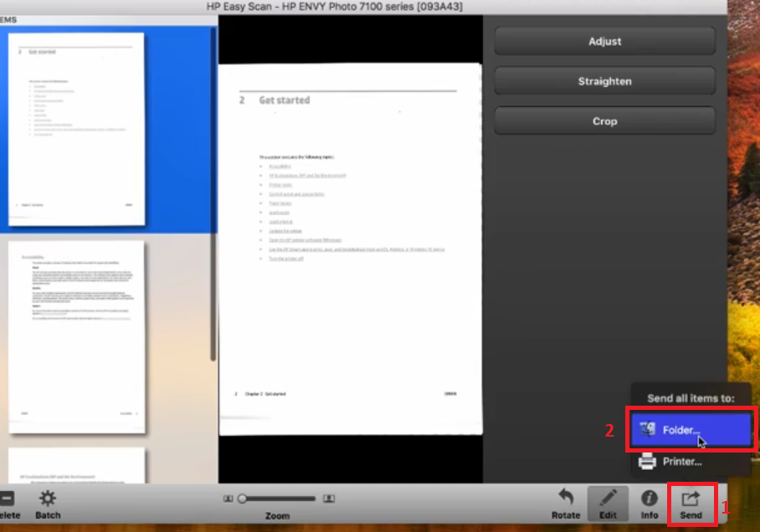The height and width of the screenshot is (532, 760).
Task: Select the third partially visible page thumbnail
Action: (76, 466)
